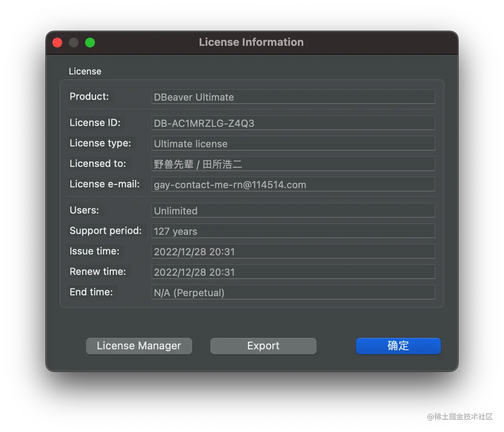Close the License Information window
This screenshot has height=432, width=504.
click(x=57, y=43)
